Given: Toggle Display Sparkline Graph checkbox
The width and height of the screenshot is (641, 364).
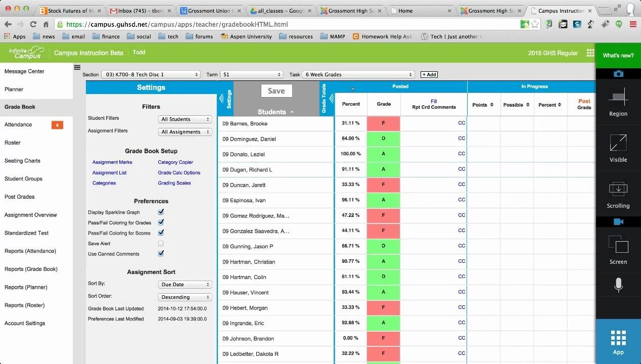Looking at the screenshot, I should 161,212.
